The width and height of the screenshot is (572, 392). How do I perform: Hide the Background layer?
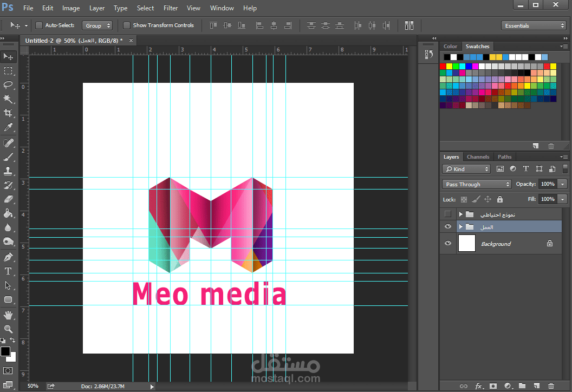coord(448,243)
